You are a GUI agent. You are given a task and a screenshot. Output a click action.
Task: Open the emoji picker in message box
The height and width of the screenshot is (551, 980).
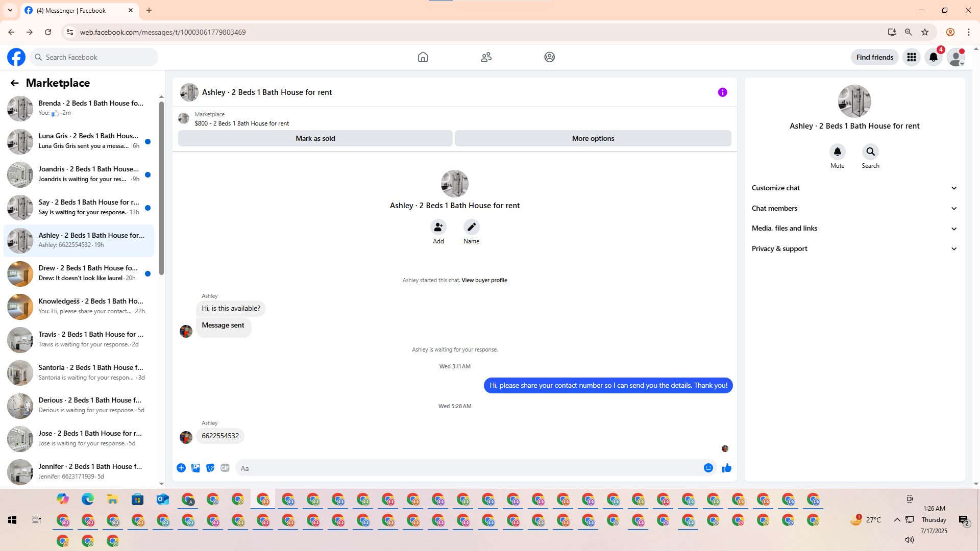(x=708, y=468)
